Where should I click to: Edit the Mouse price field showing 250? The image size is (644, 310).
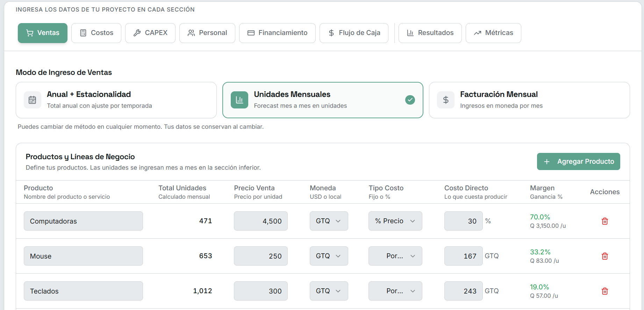point(261,256)
